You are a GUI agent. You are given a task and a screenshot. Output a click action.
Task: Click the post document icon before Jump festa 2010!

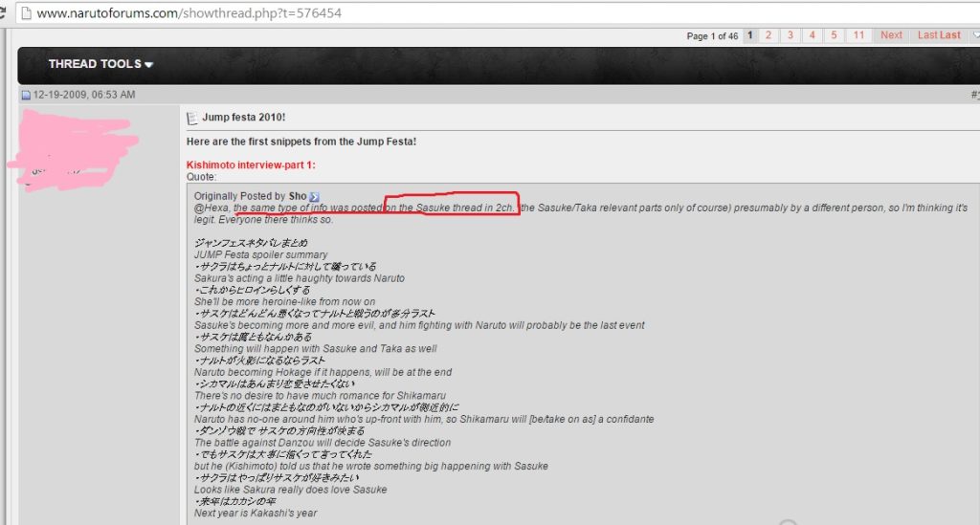[x=193, y=118]
